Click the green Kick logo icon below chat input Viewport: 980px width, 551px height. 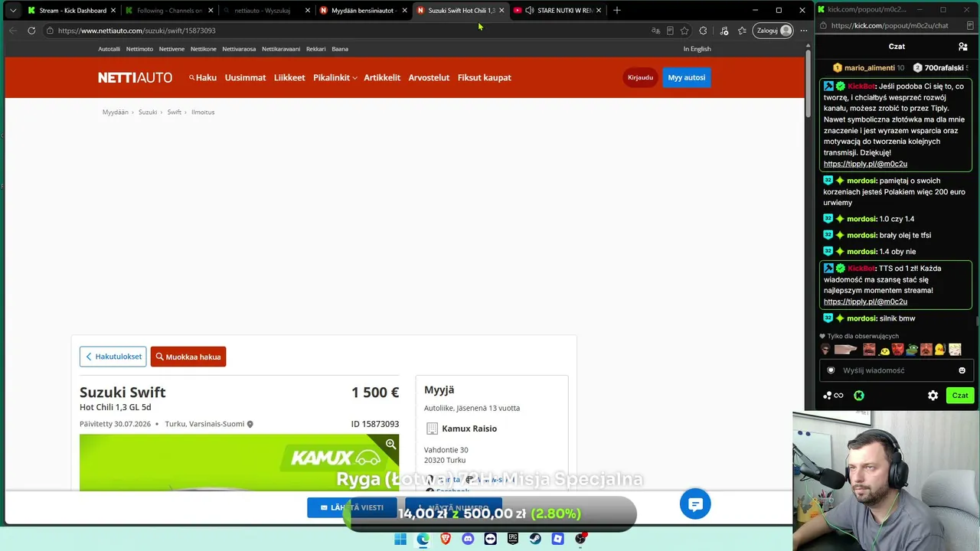pos(859,396)
